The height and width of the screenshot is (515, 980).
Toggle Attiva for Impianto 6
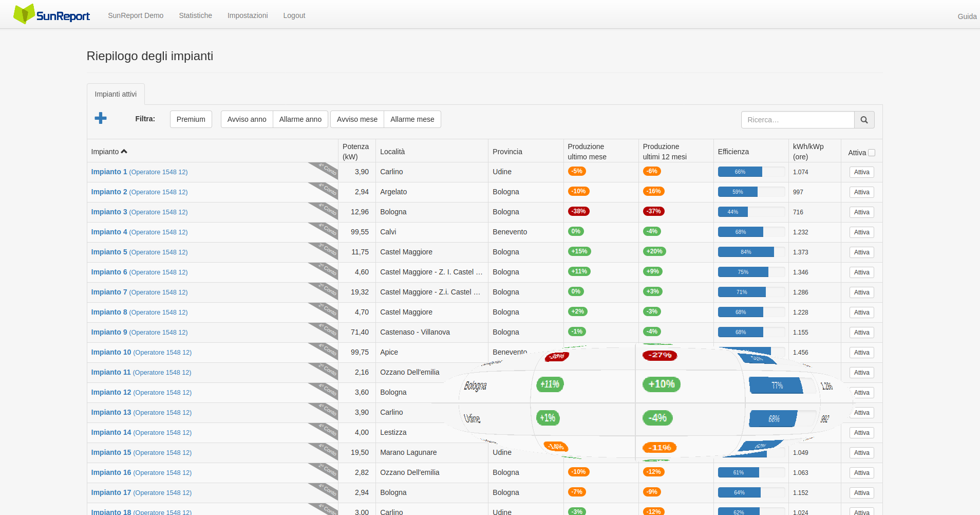click(861, 272)
